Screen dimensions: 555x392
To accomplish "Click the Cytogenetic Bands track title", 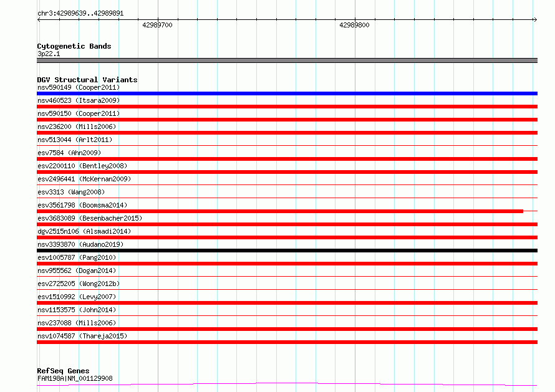I will 74,46.
